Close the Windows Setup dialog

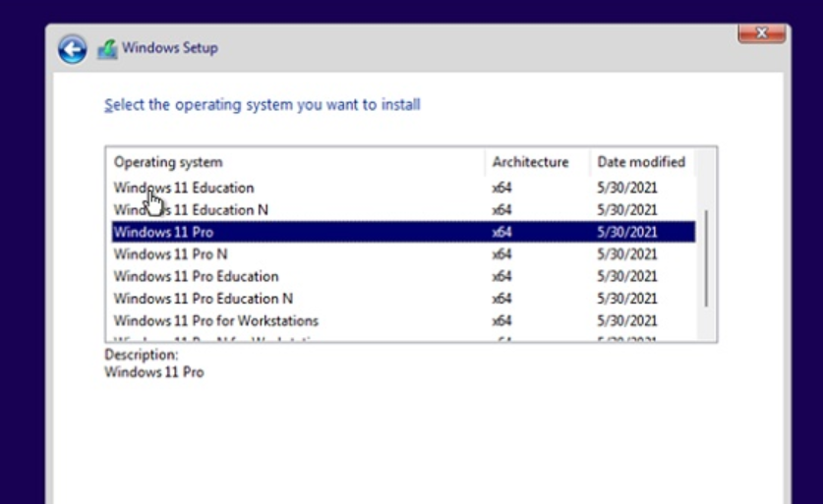tap(762, 33)
